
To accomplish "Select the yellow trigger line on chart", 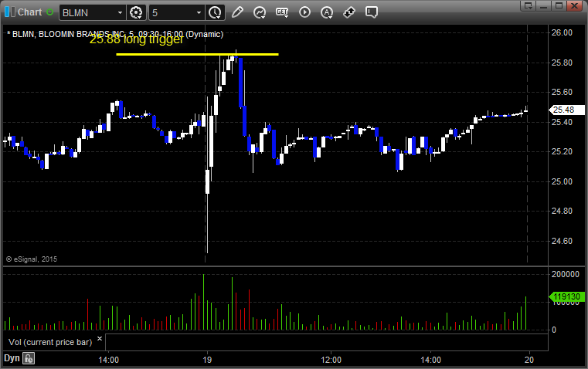I will 197,54.
